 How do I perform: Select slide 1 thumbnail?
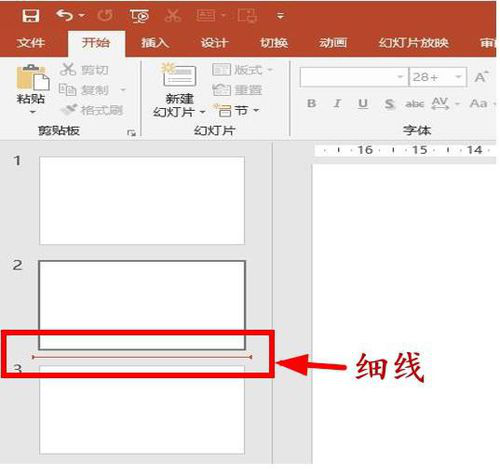click(142, 201)
